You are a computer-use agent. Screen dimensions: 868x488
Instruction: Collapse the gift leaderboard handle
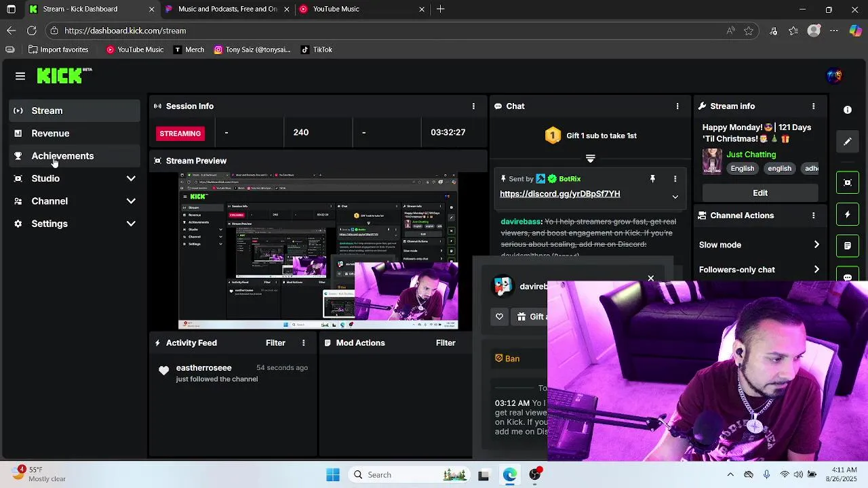[x=590, y=159]
